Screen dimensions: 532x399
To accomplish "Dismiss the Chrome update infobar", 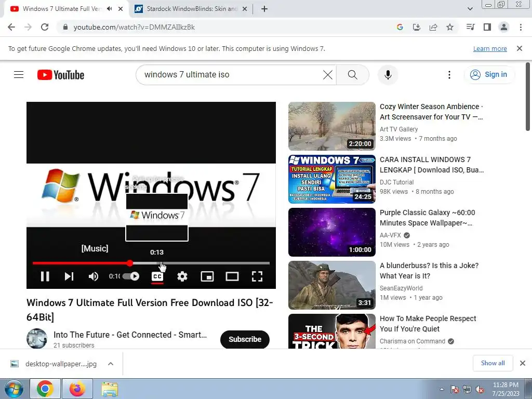I will tap(520, 48).
